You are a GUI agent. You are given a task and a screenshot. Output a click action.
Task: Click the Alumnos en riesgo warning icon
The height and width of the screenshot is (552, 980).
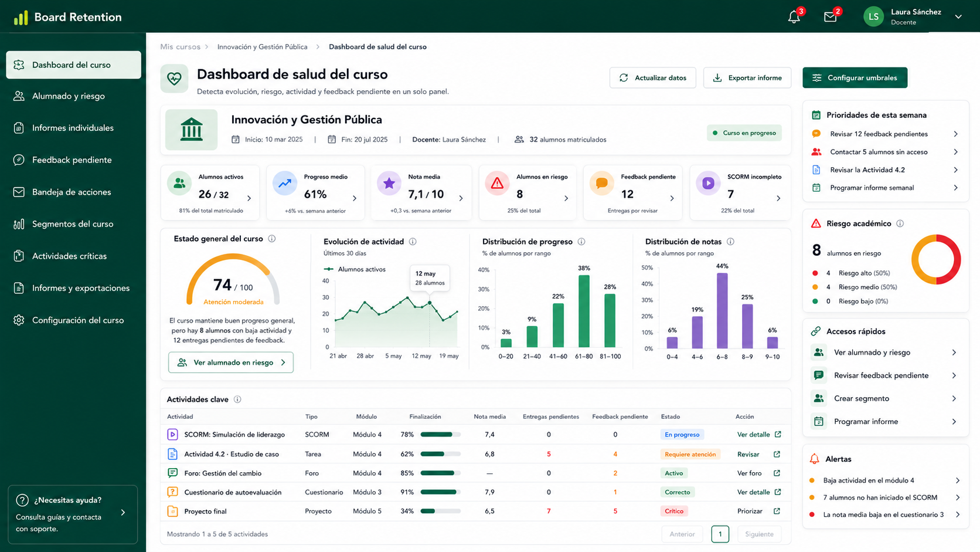(497, 184)
